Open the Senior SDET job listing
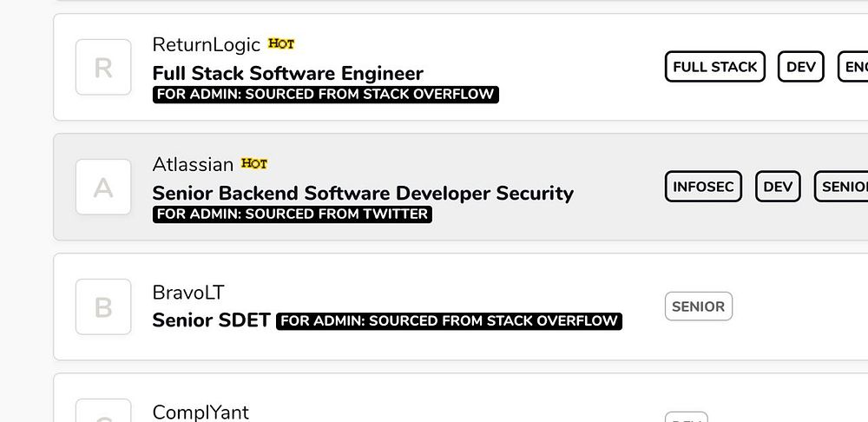Image resolution: width=868 pixels, height=422 pixels. click(x=211, y=320)
